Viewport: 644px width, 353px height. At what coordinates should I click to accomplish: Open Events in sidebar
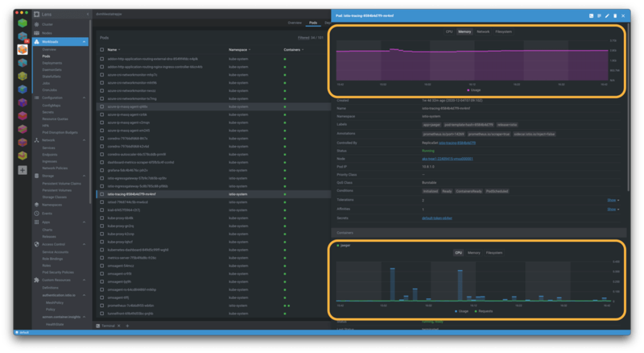point(47,214)
